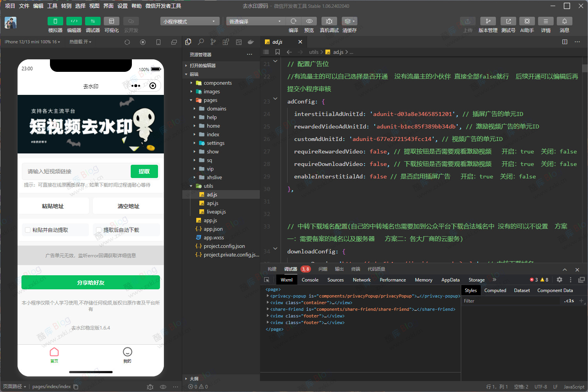588x392 pixels.
Task: Open the 工具 menu in the menu bar
Action: click(52, 6)
